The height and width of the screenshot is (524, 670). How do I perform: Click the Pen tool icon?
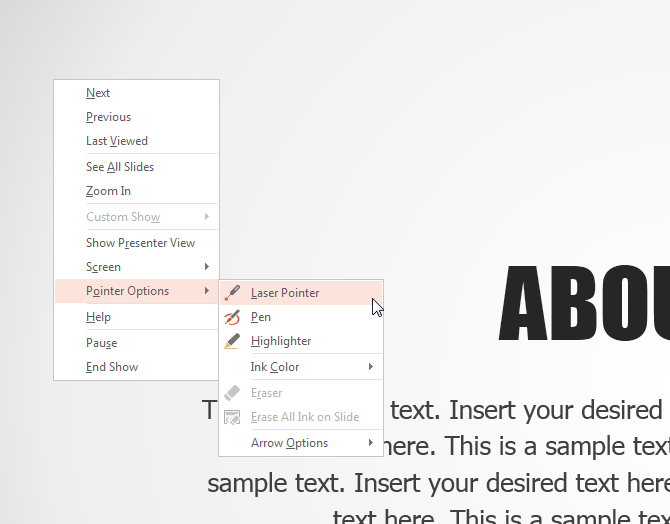point(232,317)
